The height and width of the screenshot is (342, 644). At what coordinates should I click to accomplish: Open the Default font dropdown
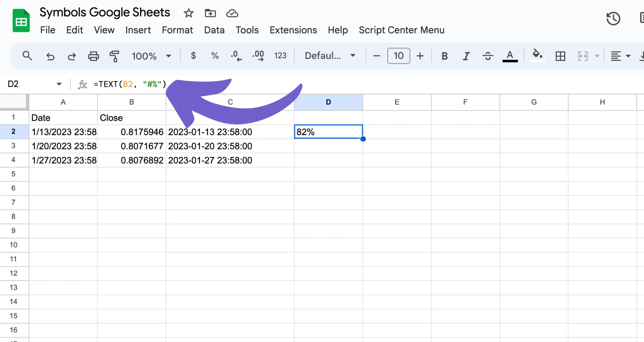pos(330,56)
